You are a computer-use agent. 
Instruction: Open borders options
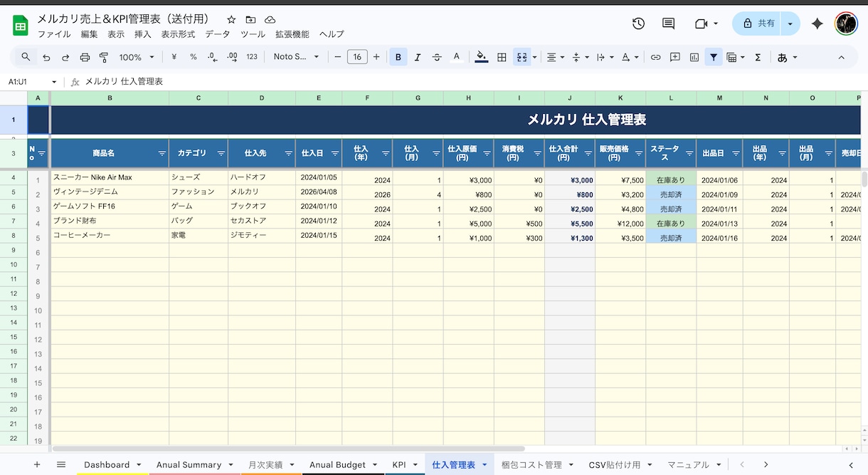(x=502, y=57)
